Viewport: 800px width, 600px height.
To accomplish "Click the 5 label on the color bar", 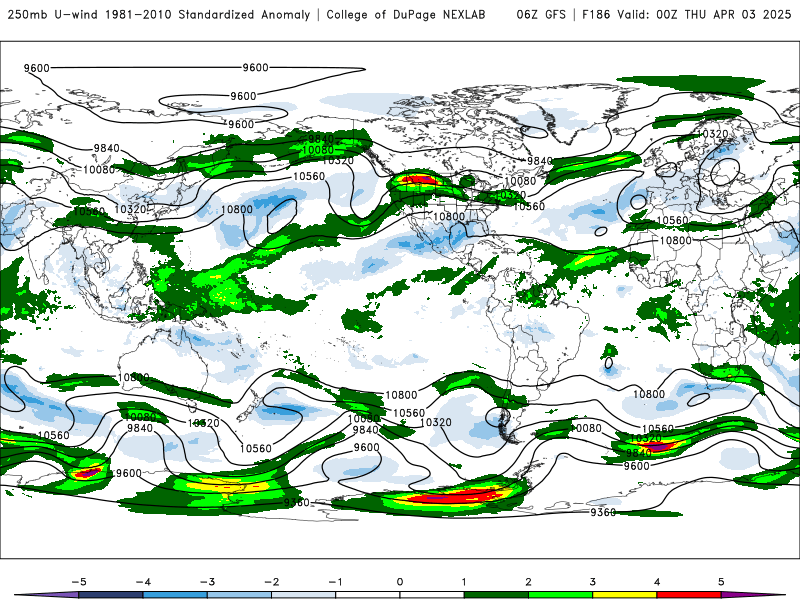I will (721, 582).
